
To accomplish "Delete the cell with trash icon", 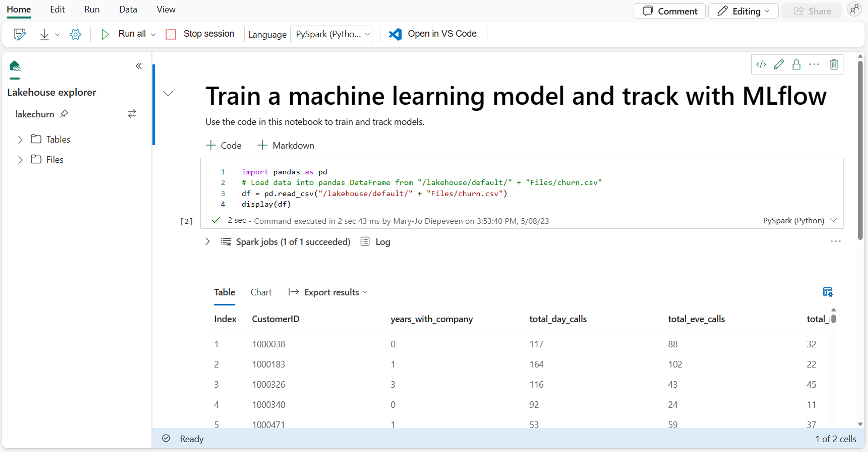I will tap(834, 64).
